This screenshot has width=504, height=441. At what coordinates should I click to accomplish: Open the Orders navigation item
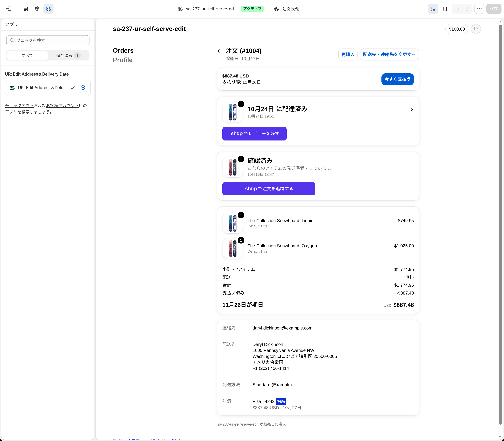pyautogui.click(x=123, y=50)
